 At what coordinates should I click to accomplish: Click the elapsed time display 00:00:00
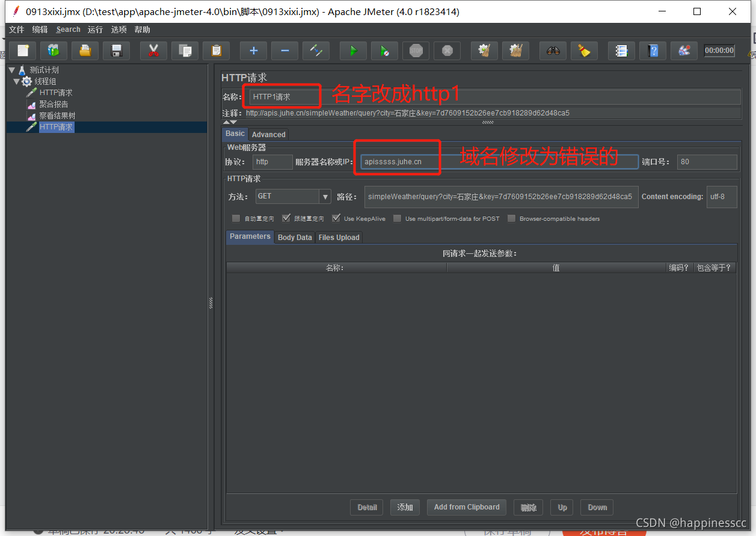coord(719,51)
